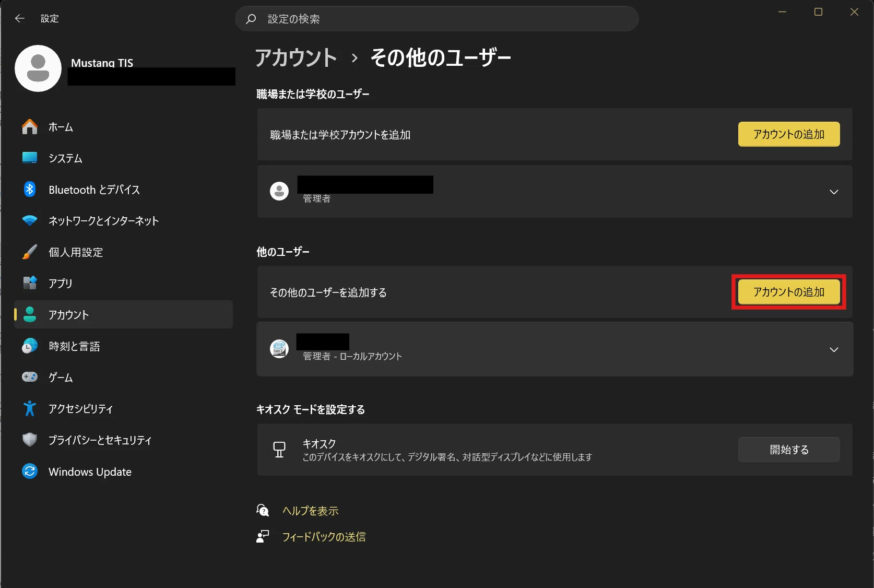Go to 時刻と言語 settings
Image resolution: width=874 pixels, height=588 pixels.
pyautogui.click(x=123, y=346)
